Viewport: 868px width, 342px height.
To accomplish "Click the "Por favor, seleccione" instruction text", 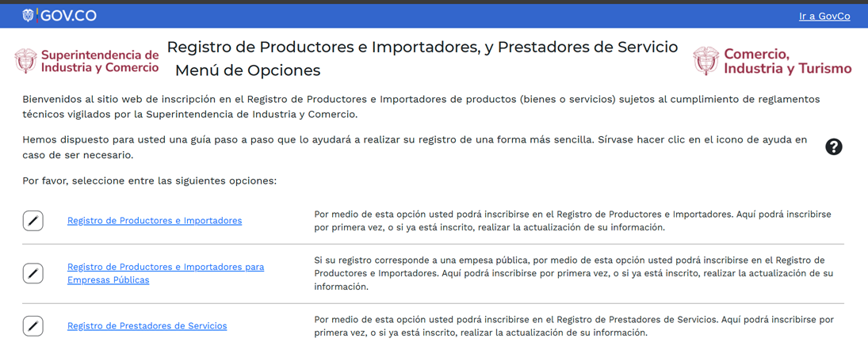I will pyautogui.click(x=149, y=180).
